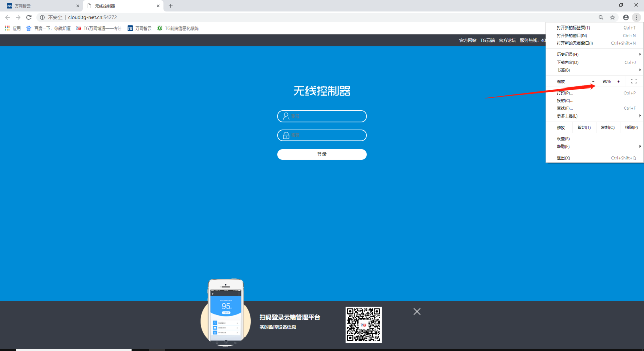The height and width of the screenshot is (351, 644).
Task: Open the 万网智云 bookmark in bookmarks bar
Action: [x=140, y=28]
